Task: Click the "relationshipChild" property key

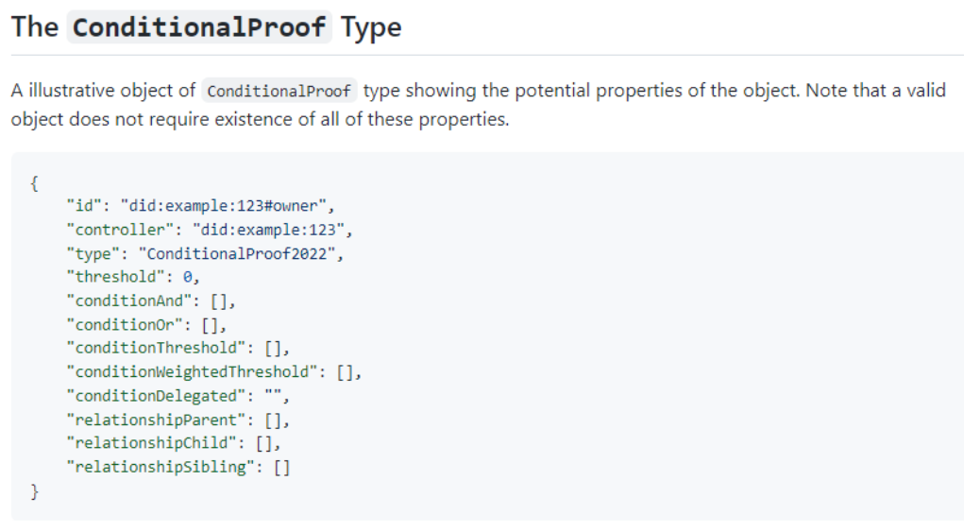Action: click(x=151, y=443)
